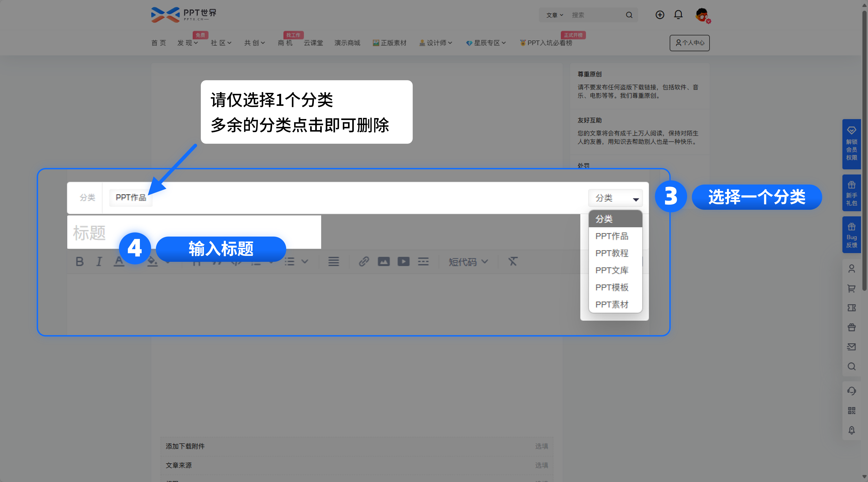
Task: Click the 个人中心 button
Action: (689, 43)
